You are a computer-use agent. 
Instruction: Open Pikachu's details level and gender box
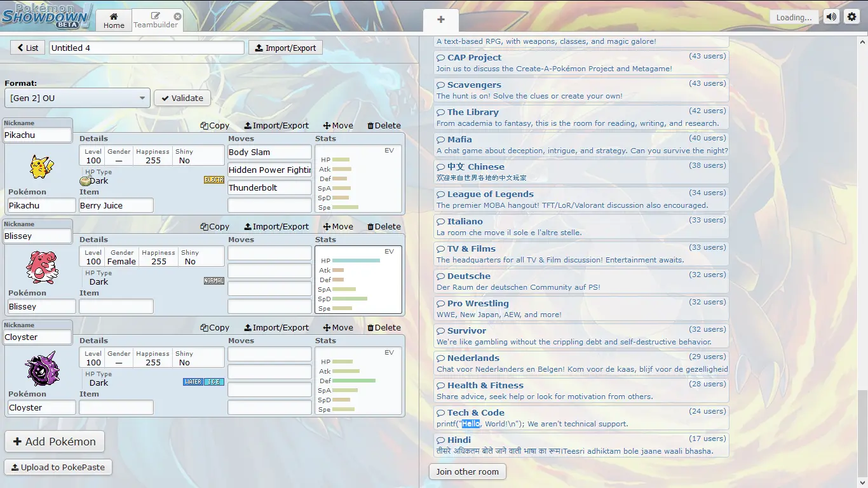pyautogui.click(x=152, y=156)
